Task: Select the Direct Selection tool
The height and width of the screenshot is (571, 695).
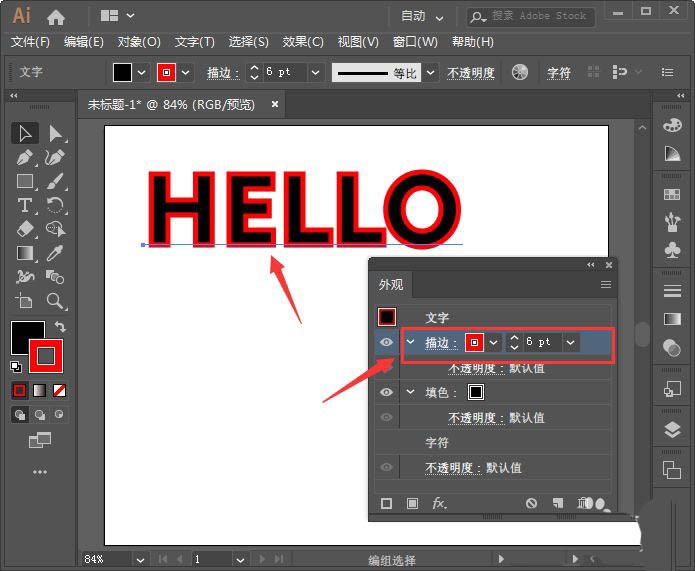Action: [55, 133]
